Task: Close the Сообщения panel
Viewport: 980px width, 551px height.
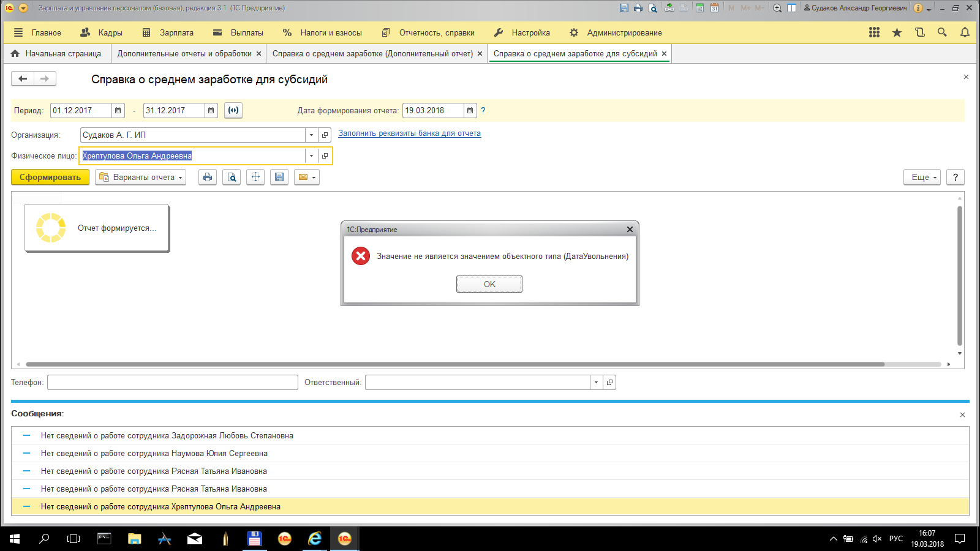Action: pos(962,414)
